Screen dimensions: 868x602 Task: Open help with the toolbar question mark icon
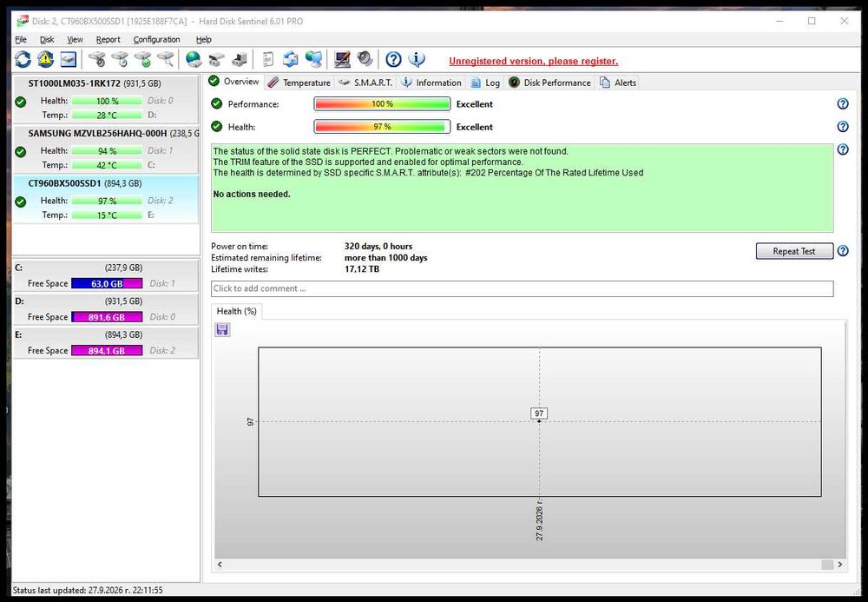(x=393, y=59)
